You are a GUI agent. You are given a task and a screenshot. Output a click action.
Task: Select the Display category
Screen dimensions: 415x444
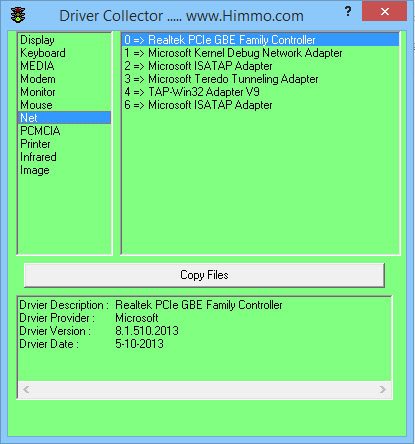[64, 40]
